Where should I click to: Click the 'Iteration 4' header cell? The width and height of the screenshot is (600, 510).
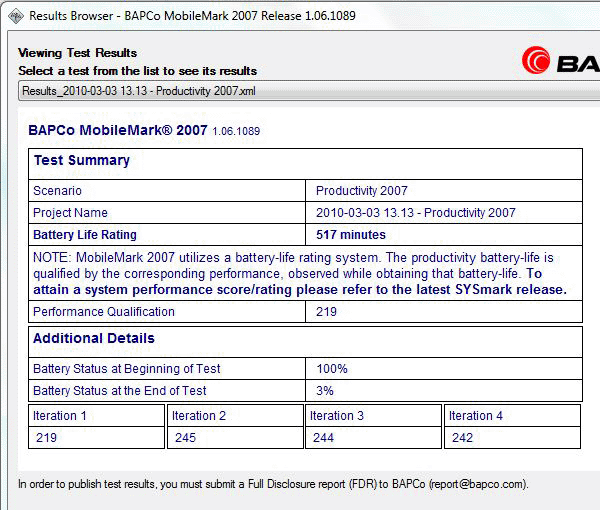pyautogui.click(x=512, y=415)
